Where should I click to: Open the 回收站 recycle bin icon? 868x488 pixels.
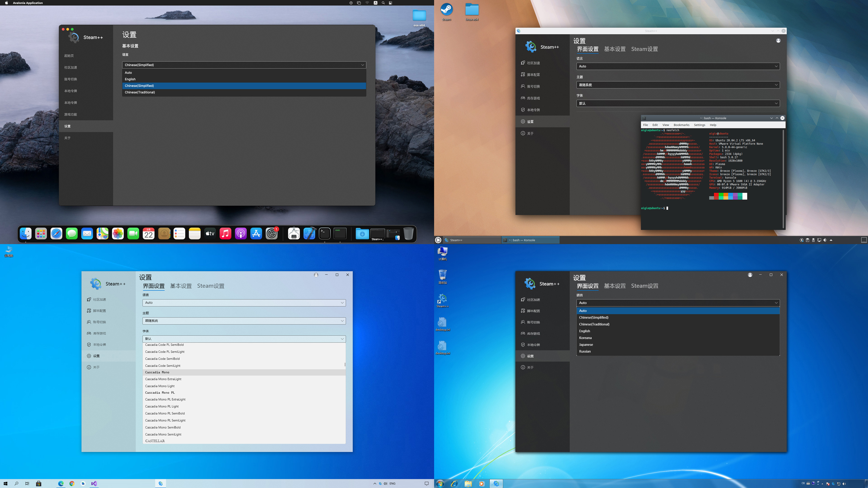pyautogui.click(x=442, y=275)
